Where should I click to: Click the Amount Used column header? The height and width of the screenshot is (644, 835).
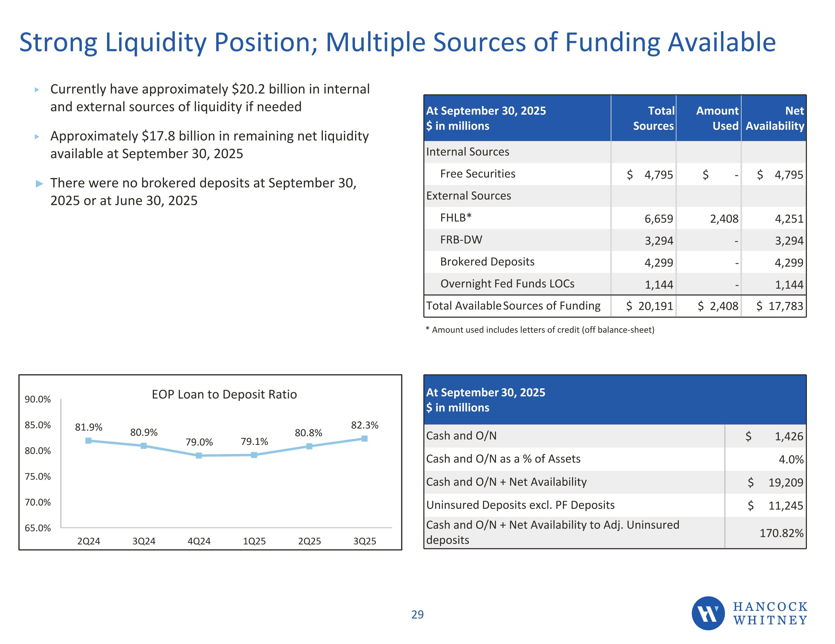[x=717, y=118]
